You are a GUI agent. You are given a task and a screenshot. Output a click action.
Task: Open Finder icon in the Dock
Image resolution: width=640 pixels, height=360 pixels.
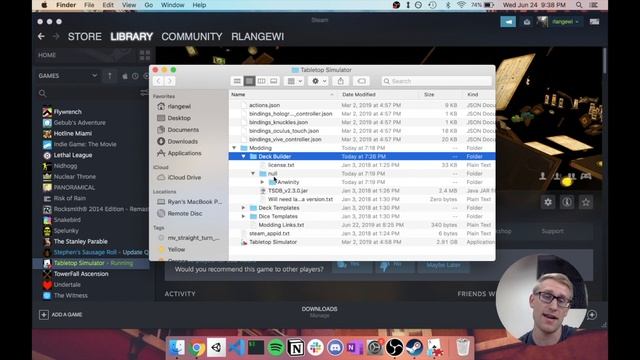[x=177, y=348]
